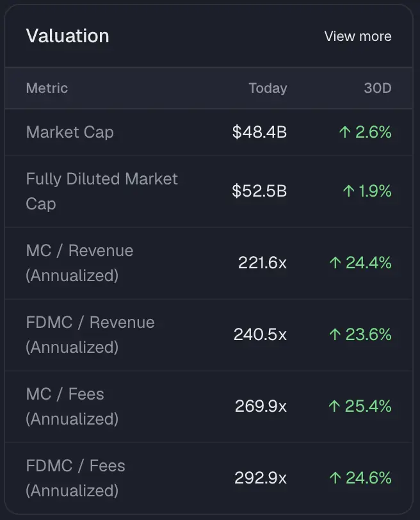Click the up arrow next to 25.4%
This screenshot has height=520, width=420.
pos(334,407)
